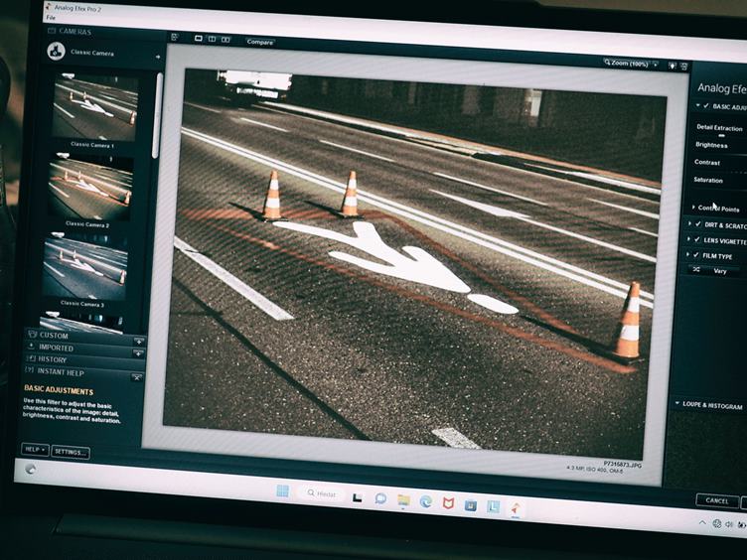Screen dimensions: 747x560
Task: Open the Zoom (100%) dropdown
Action: (x=631, y=63)
